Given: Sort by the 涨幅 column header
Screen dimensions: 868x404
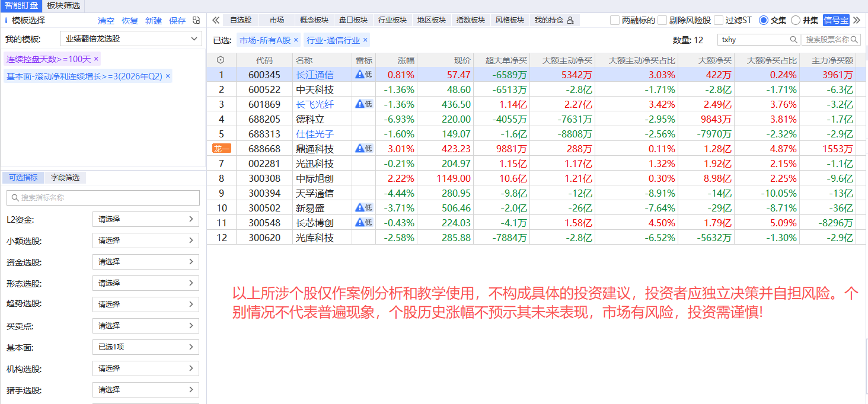Looking at the screenshot, I should (406, 60).
